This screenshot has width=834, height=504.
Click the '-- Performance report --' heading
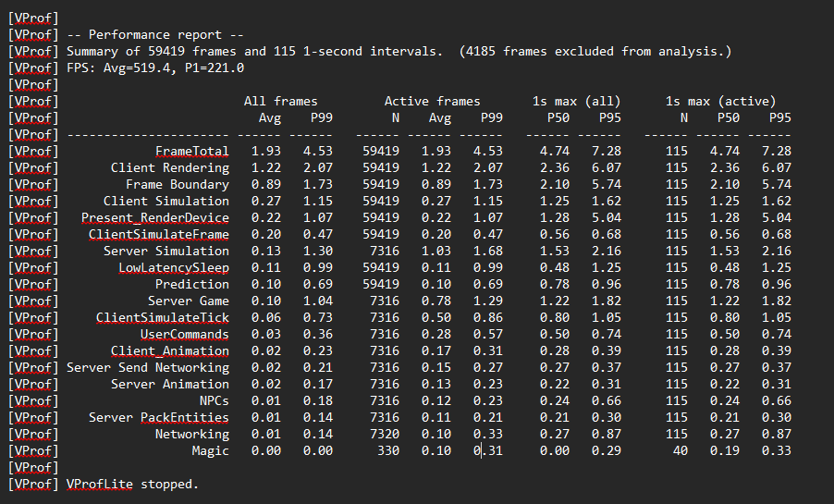pos(154,34)
